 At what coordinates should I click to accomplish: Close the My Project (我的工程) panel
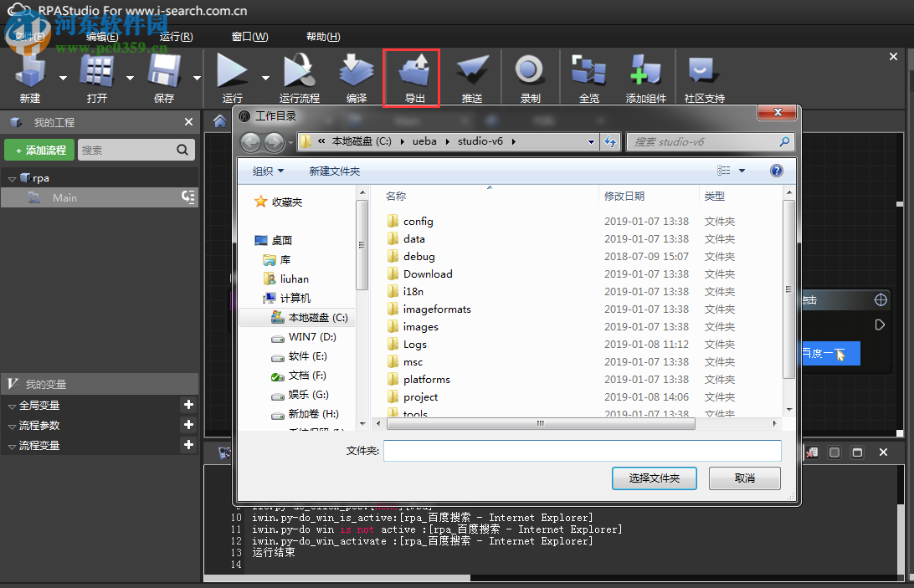click(x=188, y=122)
